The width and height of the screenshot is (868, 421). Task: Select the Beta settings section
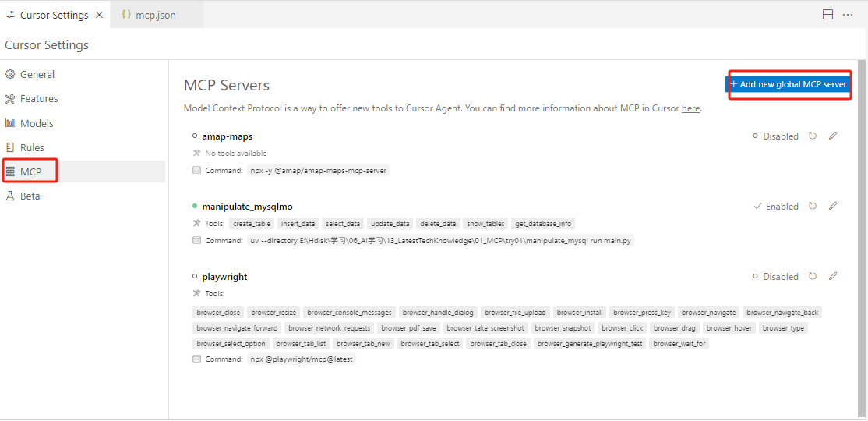(x=30, y=196)
